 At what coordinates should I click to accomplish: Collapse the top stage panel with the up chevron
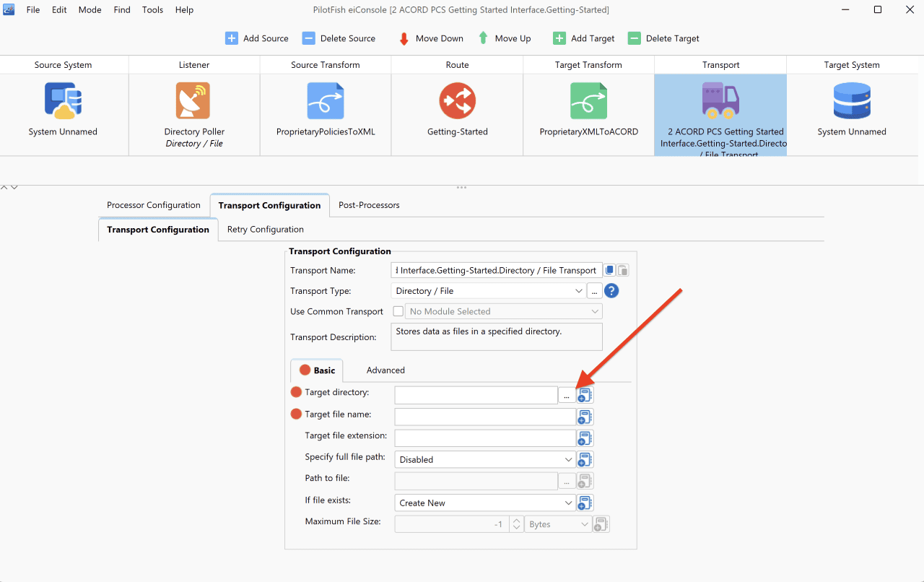4,188
